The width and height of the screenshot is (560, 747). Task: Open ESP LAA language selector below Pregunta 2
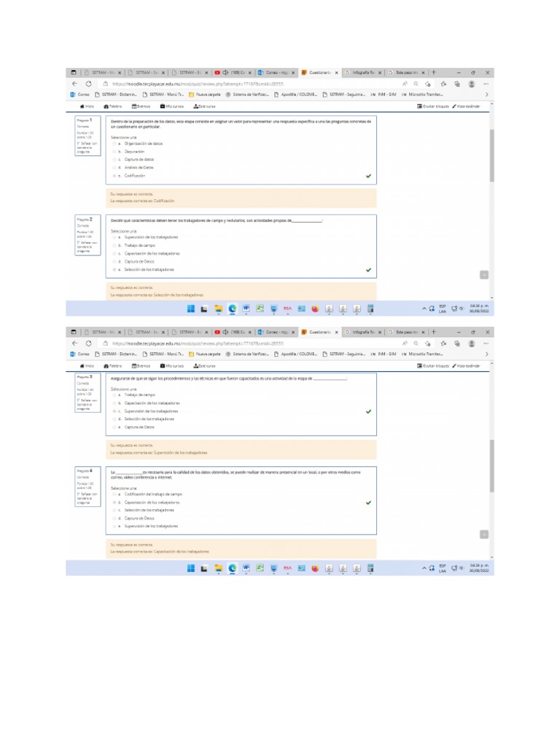pos(443,309)
